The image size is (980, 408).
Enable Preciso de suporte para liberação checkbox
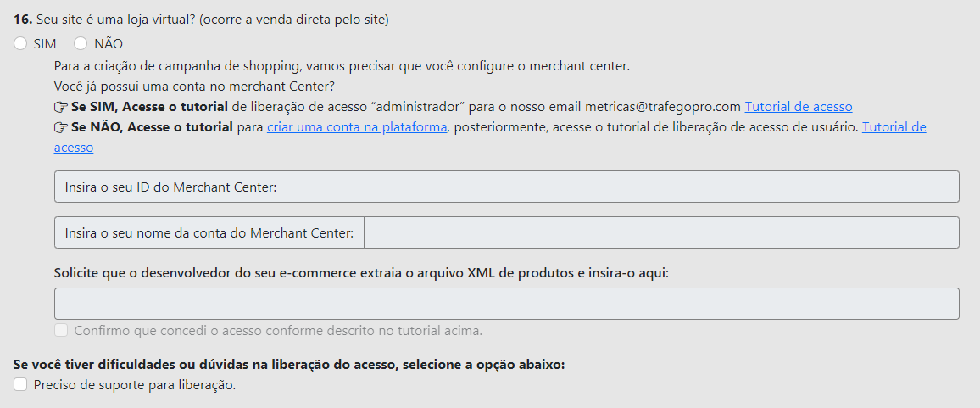(20, 385)
